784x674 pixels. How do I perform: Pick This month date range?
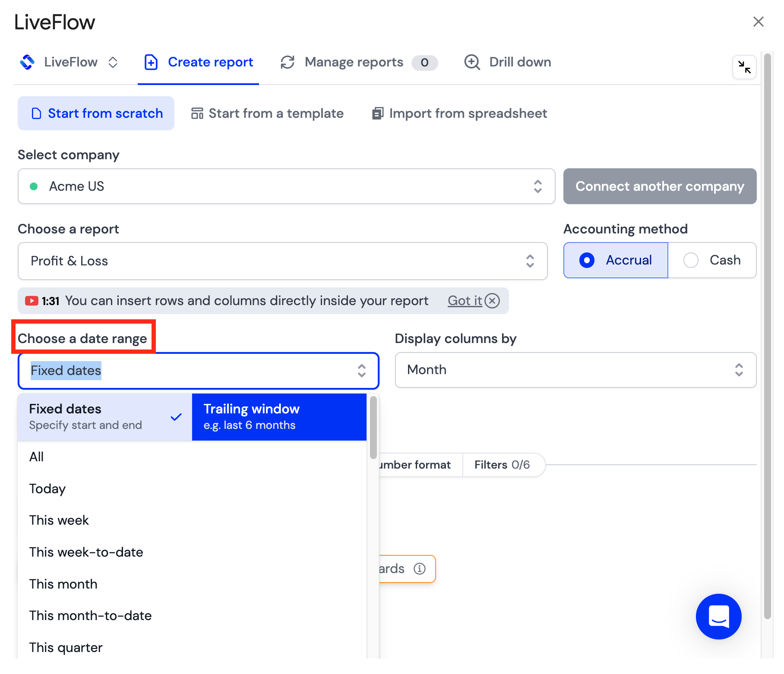point(192,584)
